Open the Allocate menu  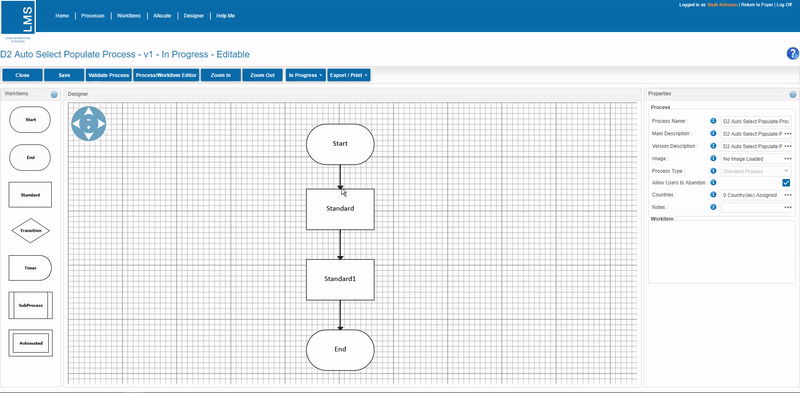pyautogui.click(x=162, y=16)
